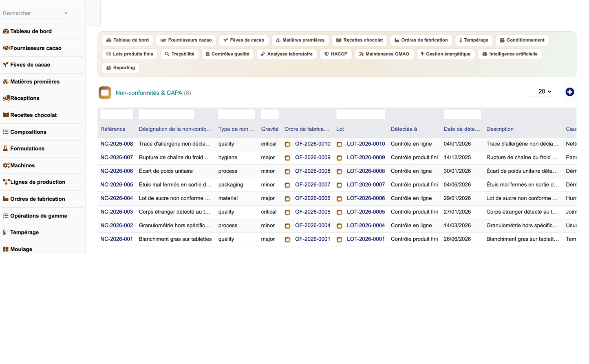Screen dimensions: 589x364
Task: Click the Moulage sidebar grid icon
Action: pyautogui.click(x=6, y=249)
